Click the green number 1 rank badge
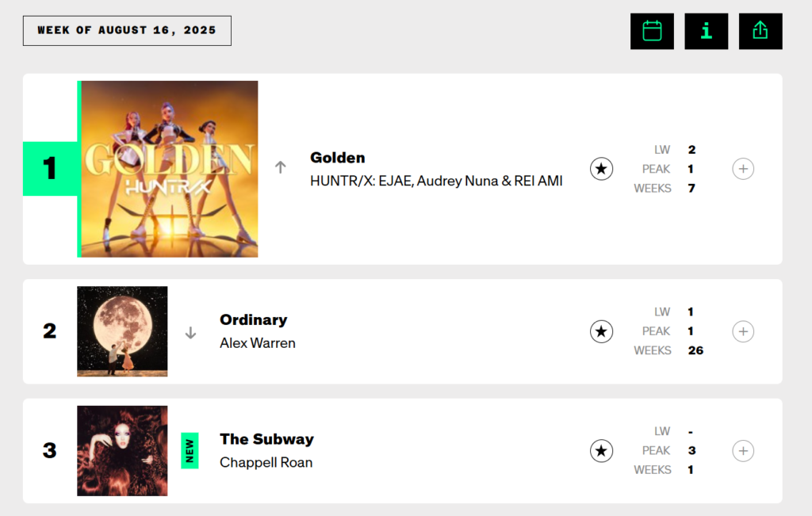 click(x=50, y=169)
